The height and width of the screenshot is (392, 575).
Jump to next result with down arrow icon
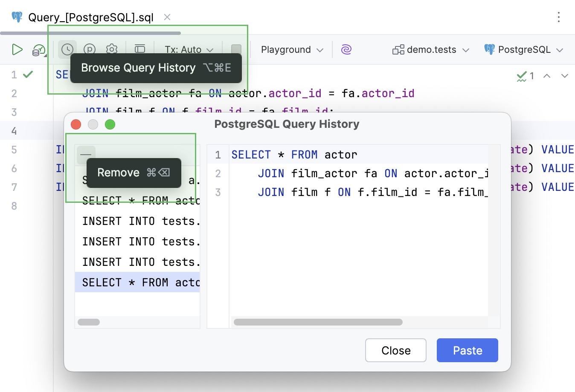click(564, 75)
